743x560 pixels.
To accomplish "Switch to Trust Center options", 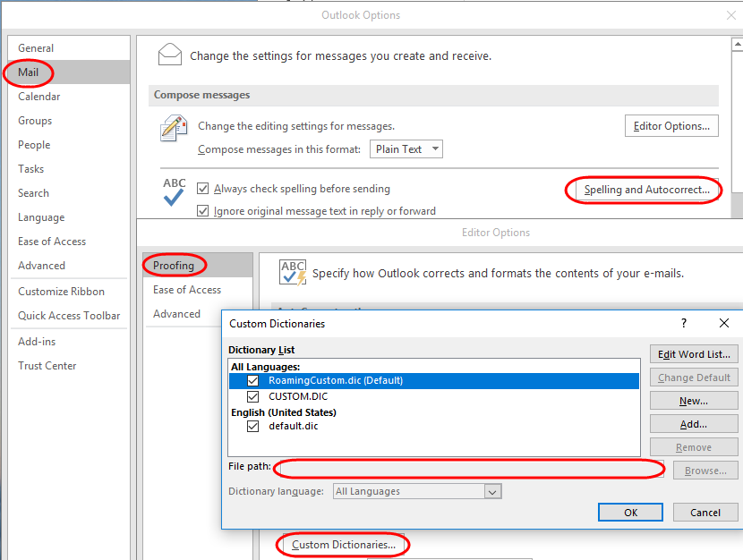I will pyautogui.click(x=47, y=366).
